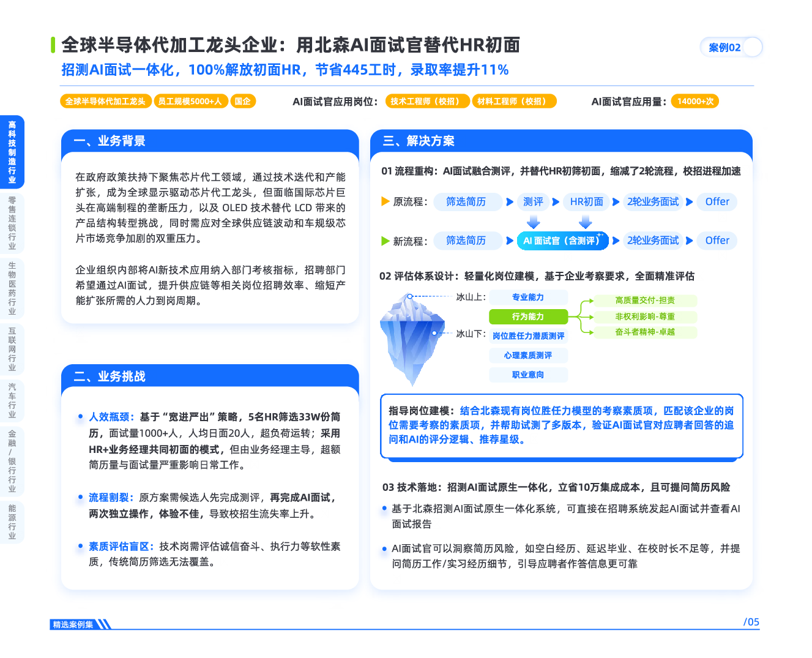Click the /05 page number

(751, 622)
